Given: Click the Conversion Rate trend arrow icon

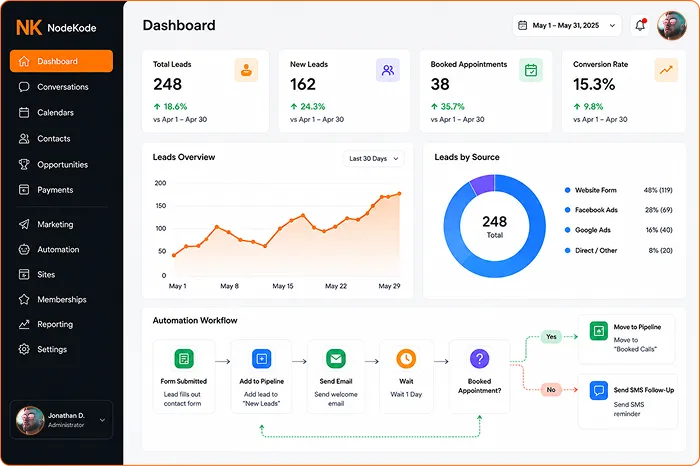Looking at the screenshot, I should pyautogui.click(x=666, y=70).
